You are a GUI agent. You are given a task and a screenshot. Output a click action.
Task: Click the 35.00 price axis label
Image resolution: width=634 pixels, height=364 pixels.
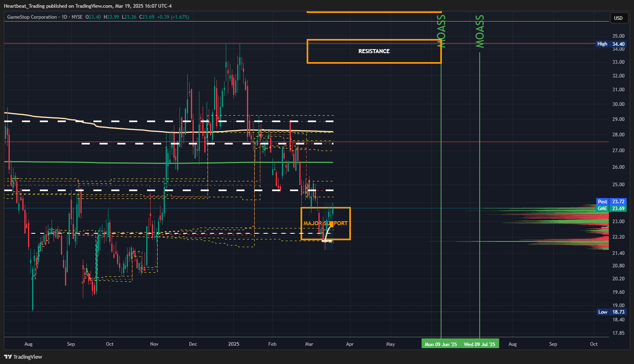tap(618, 36)
